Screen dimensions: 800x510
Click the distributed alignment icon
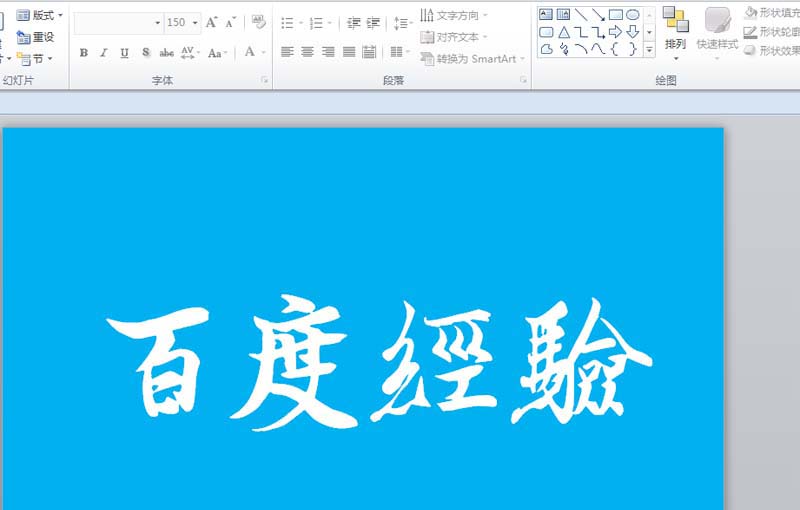[369, 52]
